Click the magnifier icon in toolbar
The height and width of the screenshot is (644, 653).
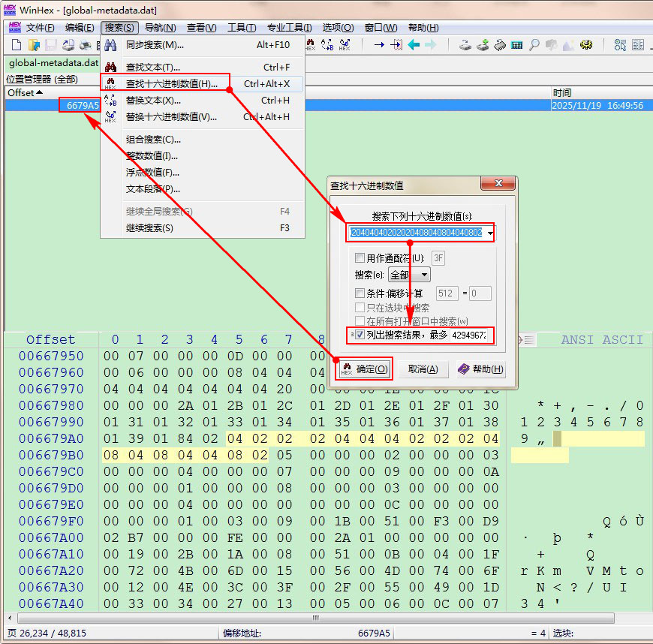[x=534, y=45]
